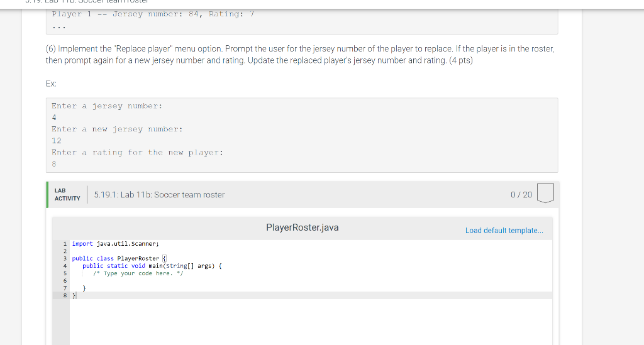
Task: Click the Enter a rating for the new player line
Action: tap(137, 152)
